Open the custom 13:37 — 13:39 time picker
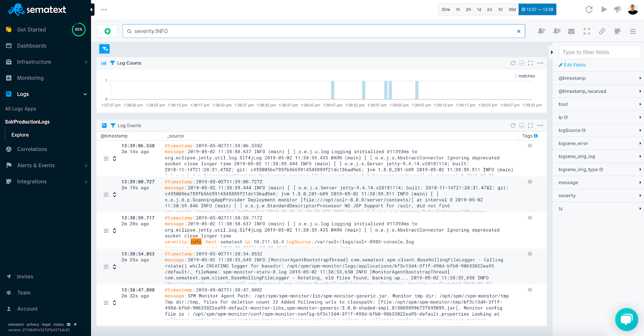Viewport: 644px width, 336px height. click(537, 10)
